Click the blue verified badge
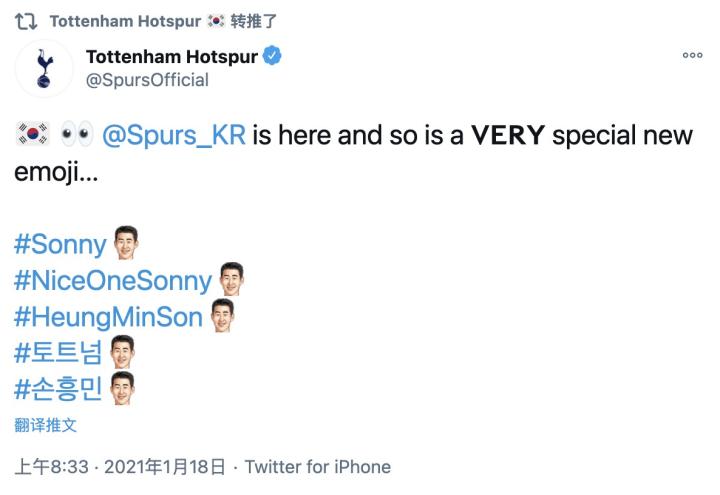The image size is (720, 495). [x=272, y=57]
